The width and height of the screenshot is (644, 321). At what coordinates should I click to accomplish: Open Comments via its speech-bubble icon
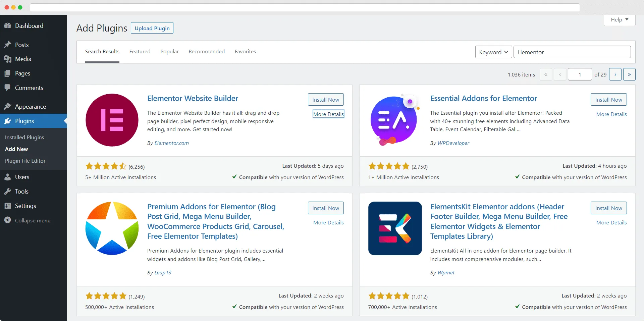7,88
